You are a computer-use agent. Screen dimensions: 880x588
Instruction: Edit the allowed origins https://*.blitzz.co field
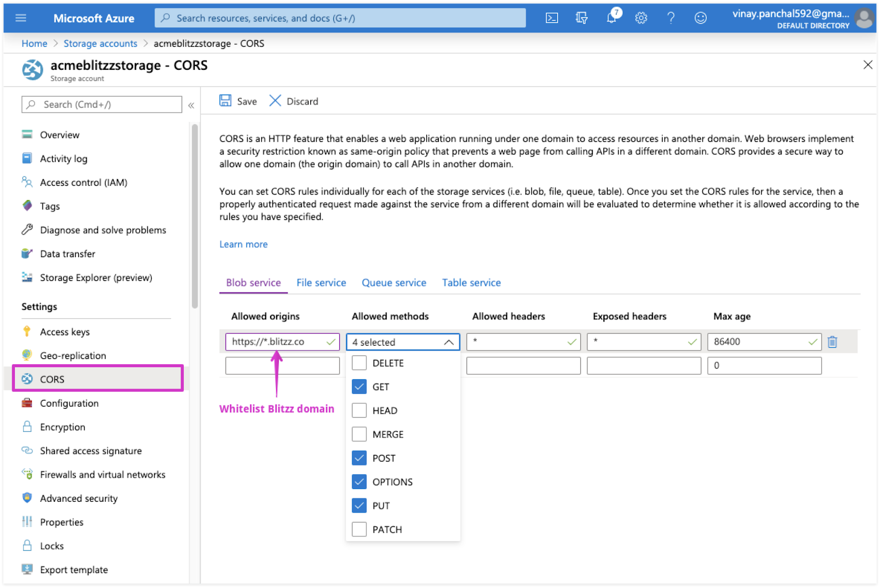283,342
